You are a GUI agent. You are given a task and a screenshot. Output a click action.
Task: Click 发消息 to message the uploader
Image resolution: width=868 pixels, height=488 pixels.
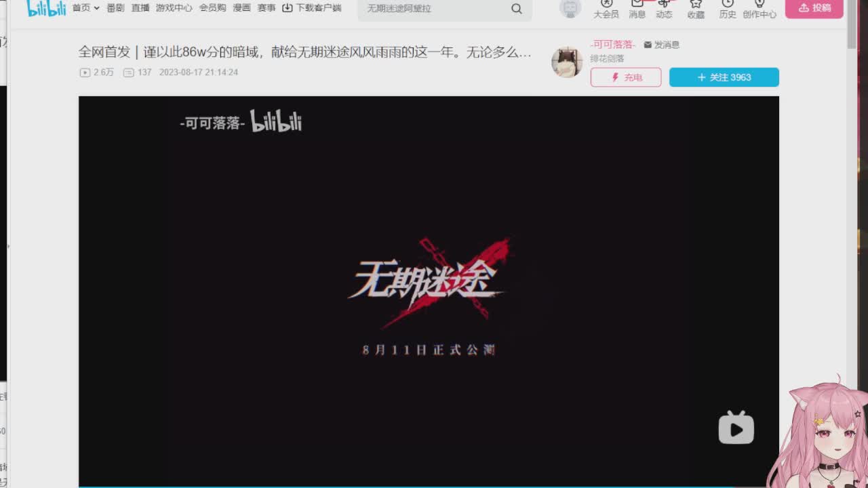[662, 45]
